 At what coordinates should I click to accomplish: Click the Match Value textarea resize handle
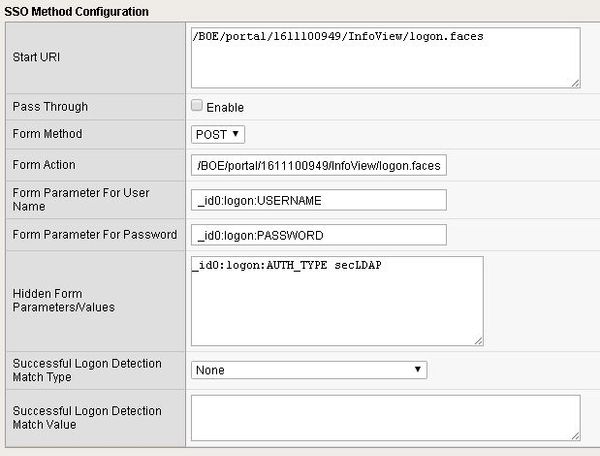point(575,435)
